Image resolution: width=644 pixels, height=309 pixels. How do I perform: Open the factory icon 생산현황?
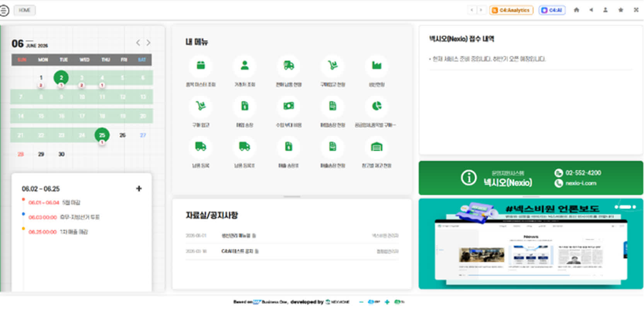(377, 66)
